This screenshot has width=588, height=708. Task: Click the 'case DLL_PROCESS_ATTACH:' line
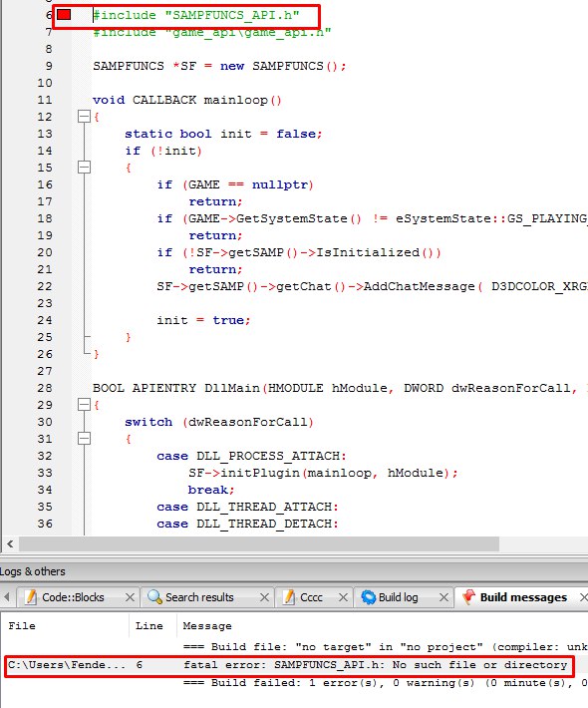coord(251,456)
